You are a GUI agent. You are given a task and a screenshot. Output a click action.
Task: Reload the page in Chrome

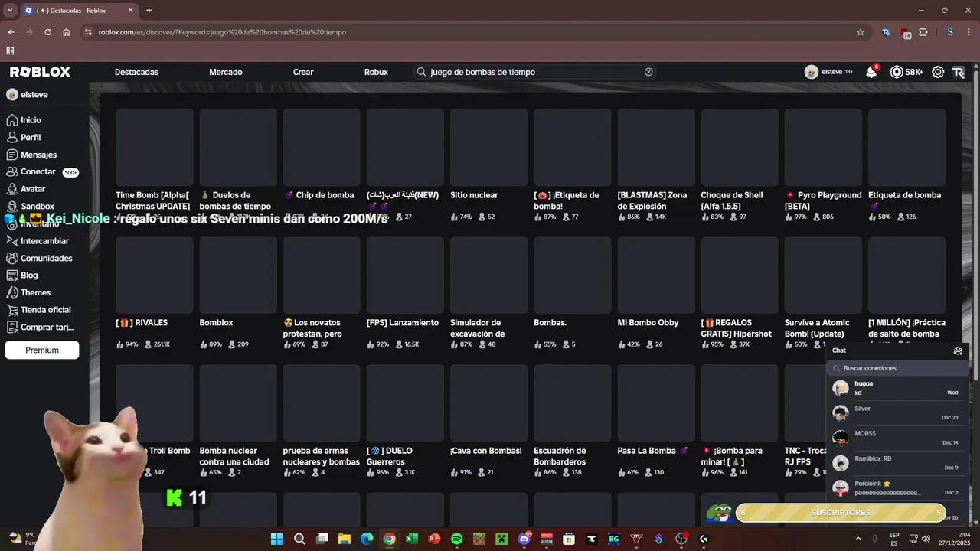(x=47, y=32)
